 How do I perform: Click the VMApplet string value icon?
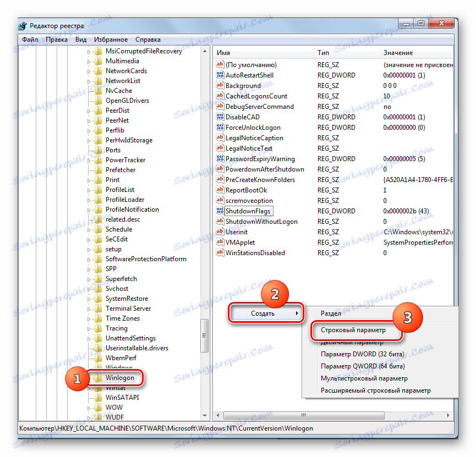point(220,242)
